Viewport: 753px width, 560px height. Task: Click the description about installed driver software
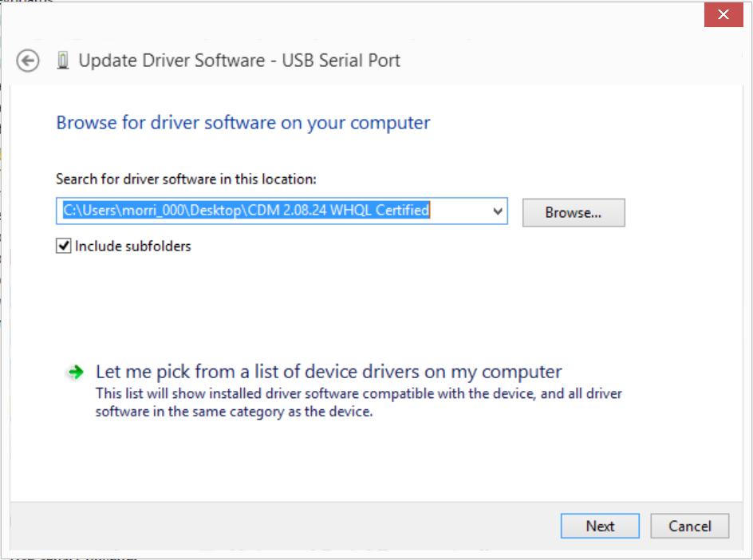(358, 403)
